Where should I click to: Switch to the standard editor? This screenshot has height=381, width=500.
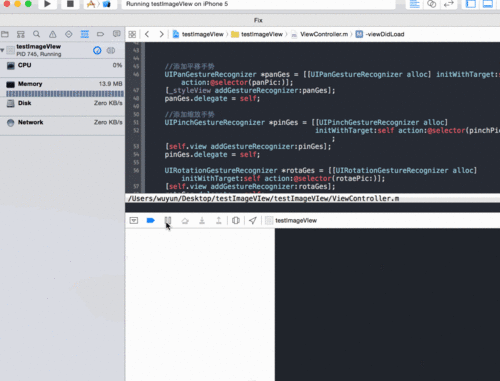(415, 4)
